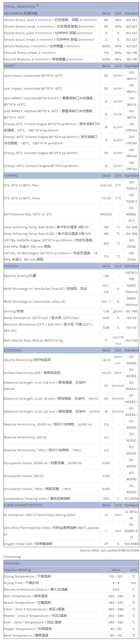
Task: Select the MECHANICAL section header
Action: tap(21, 13)
